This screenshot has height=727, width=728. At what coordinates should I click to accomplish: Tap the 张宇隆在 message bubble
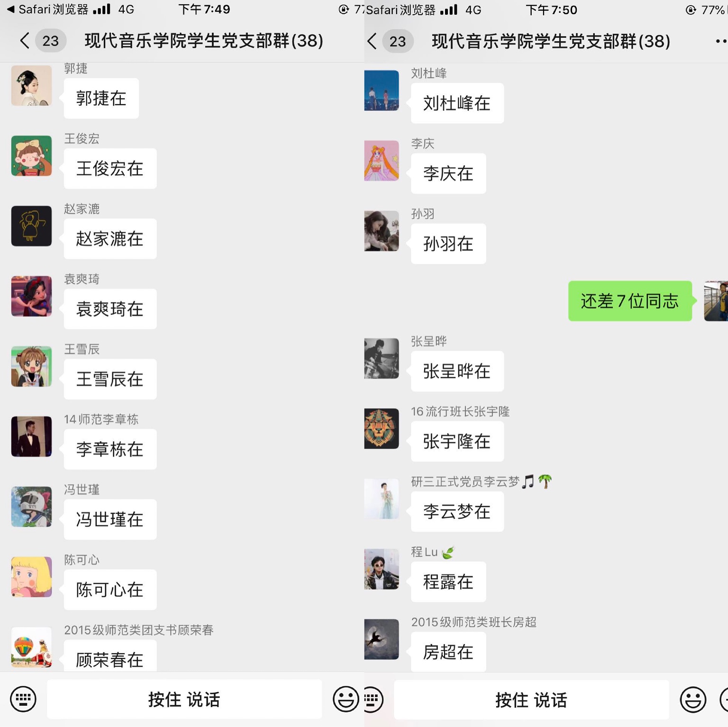click(457, 441)
